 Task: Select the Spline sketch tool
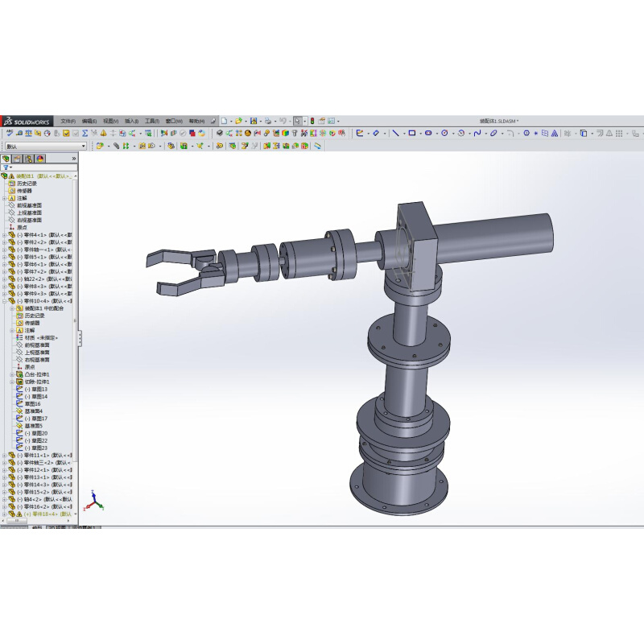[x=477, y=133]
